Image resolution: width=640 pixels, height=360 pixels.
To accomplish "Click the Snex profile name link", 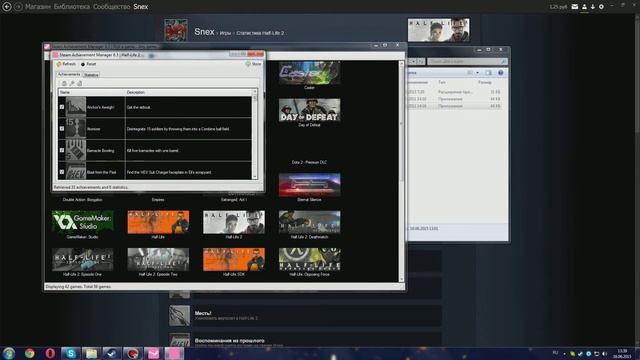I will 204,31.
